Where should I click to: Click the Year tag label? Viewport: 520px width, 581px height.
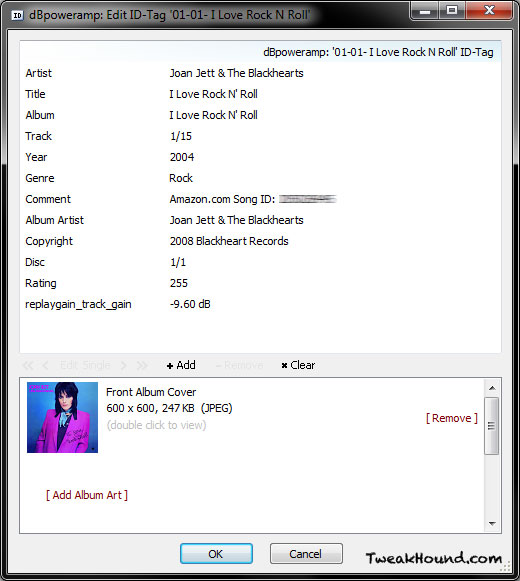pyautogui.click(x=36, y=157)
